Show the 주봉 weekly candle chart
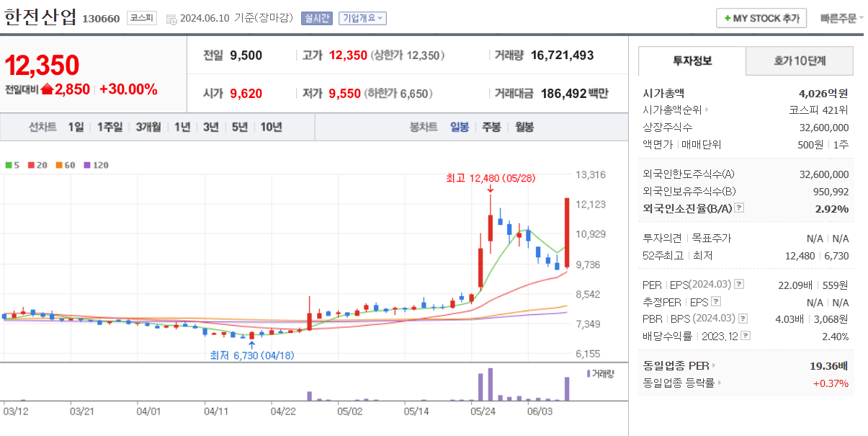The image size is (868, 436). point(491,127)
